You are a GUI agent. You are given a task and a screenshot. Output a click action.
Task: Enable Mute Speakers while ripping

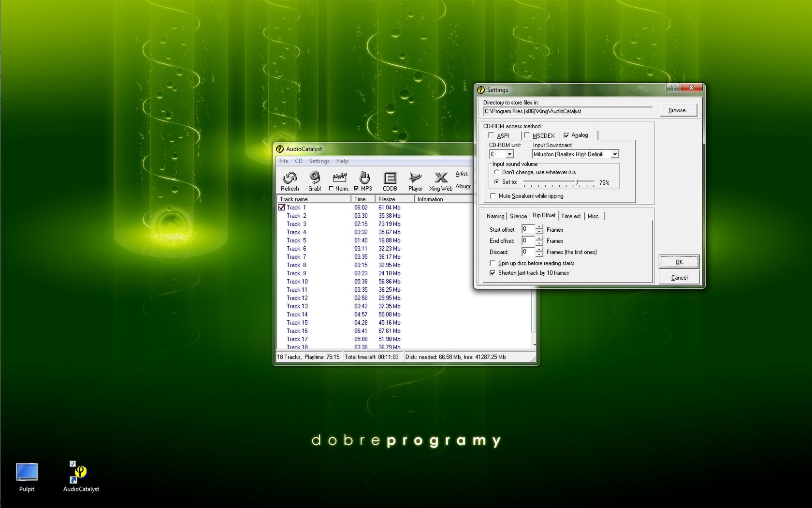click(493, 196)
